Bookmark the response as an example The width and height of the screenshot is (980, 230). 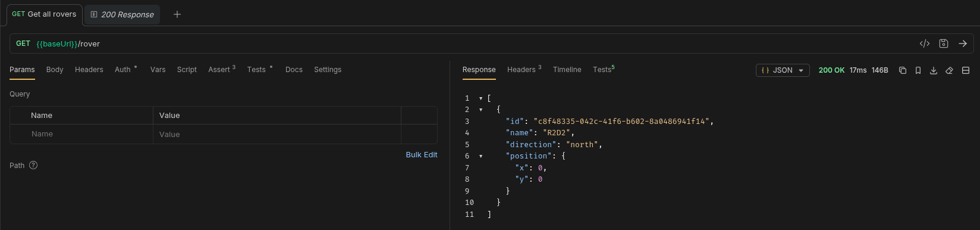[918, 70]
